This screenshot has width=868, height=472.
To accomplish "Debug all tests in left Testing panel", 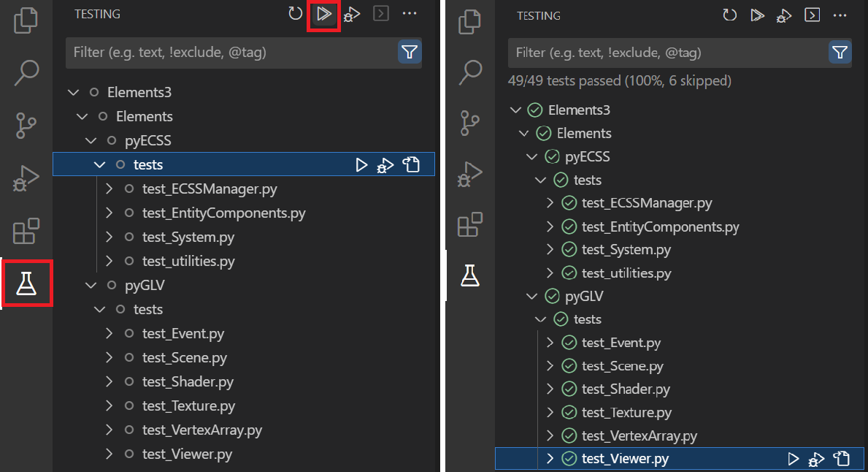I will [352, 15].
